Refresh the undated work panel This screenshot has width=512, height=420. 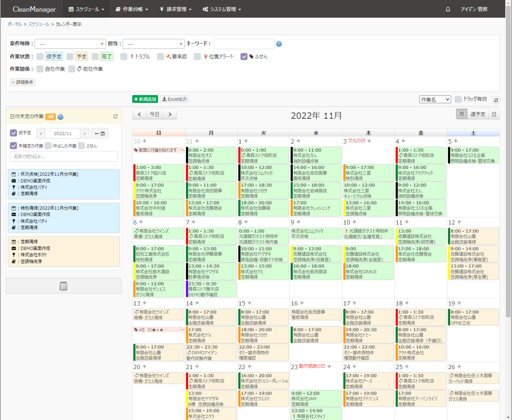coord(116,116)
